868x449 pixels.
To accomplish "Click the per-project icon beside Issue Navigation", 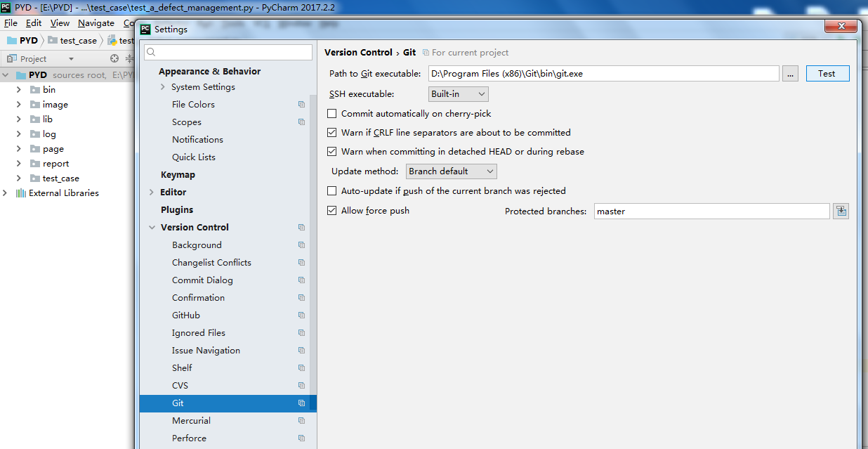I will (301, 350).
